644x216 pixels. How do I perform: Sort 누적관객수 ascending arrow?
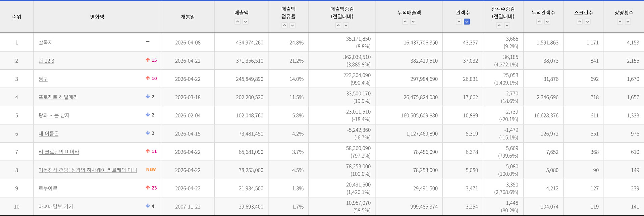[x=539, y=21]
